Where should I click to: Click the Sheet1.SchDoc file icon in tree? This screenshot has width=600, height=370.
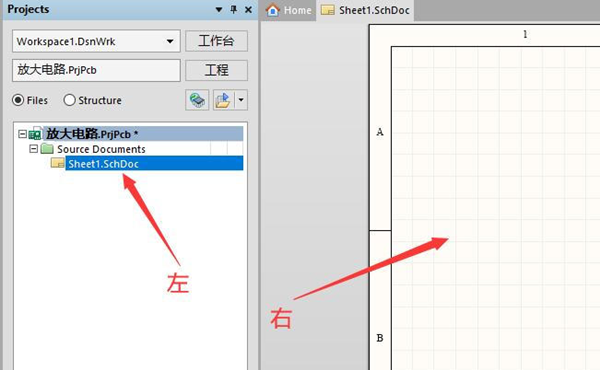pos(57,163)
